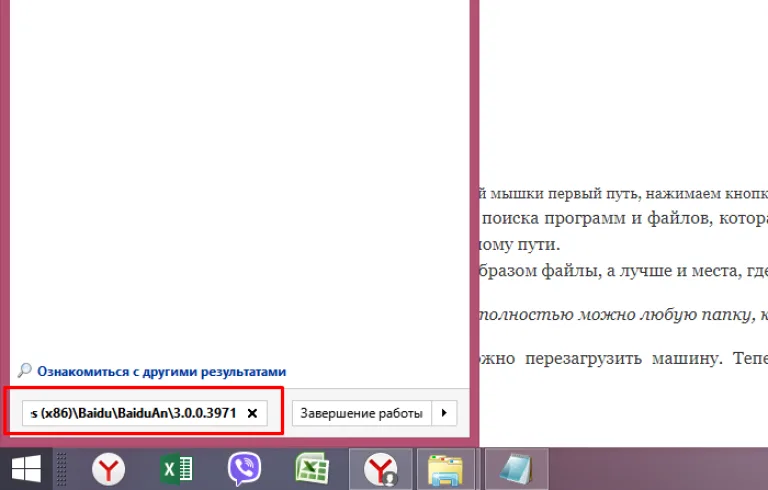This screenshot has height=490, width=768.
Task: Click the italic text 'полностью можно любую папку'
Action: (616, 315)
